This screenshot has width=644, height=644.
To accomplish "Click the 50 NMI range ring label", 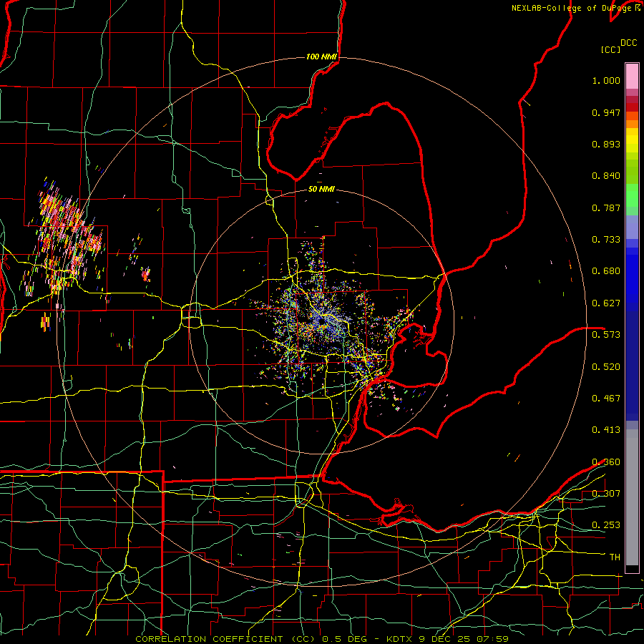I will click(321, 190).
